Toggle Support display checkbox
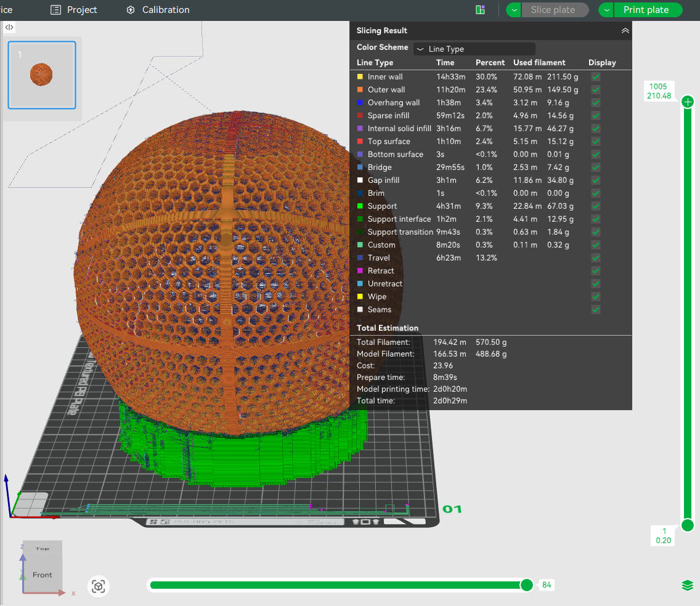 [x=595, y=206]
